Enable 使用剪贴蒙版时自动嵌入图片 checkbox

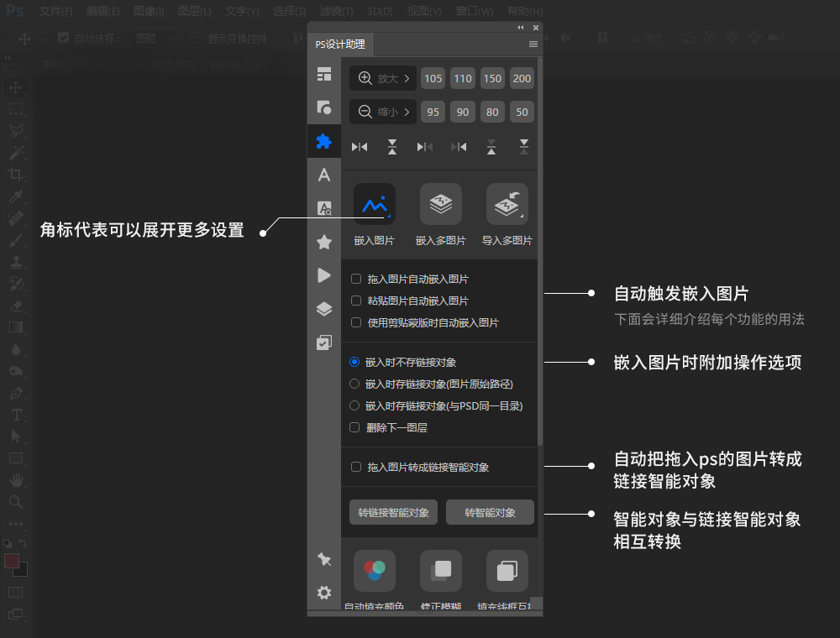(x=355, y=322)
